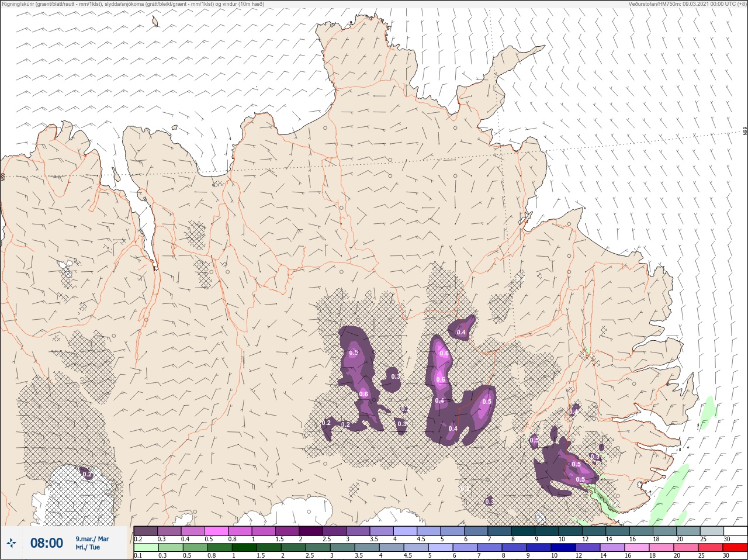The width and height of the screenshot is (748, 560).
Task: Pick the lower legend swatch between 0.5 and 0.8
Action: point(195,548)
